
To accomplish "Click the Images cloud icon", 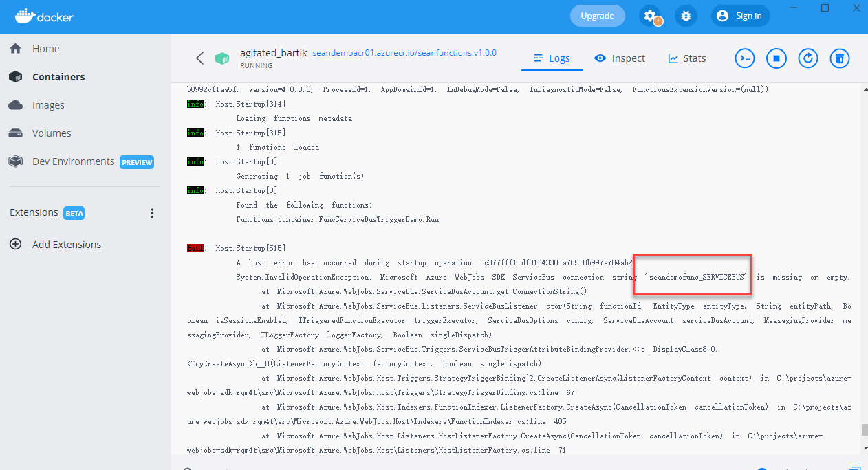I will [16, 105].
